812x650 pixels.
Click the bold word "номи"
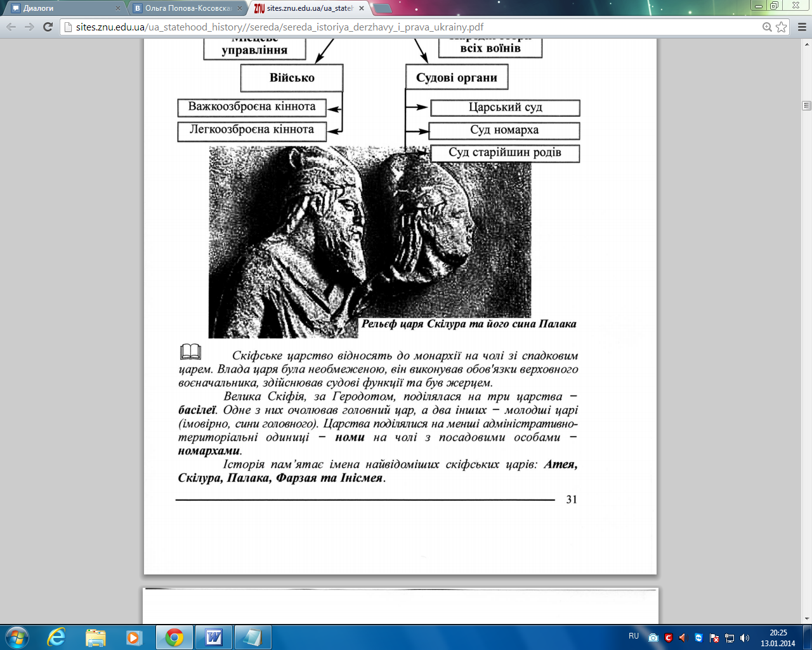pyautogui.click(x=350, y=437)
